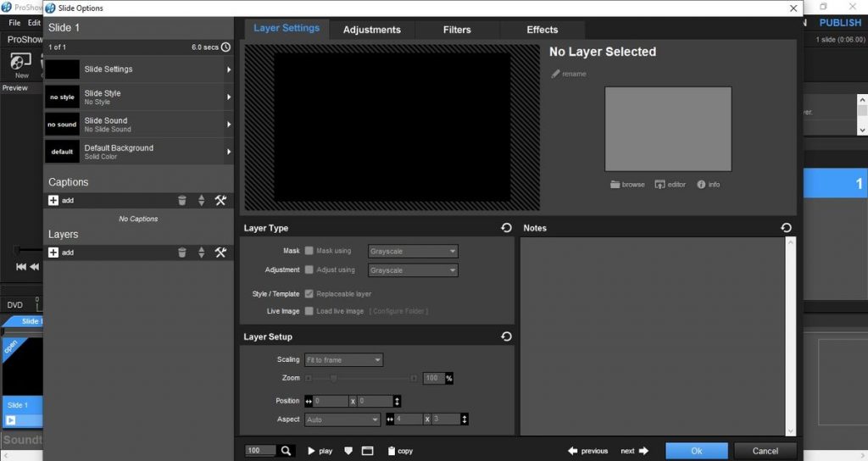
Task: Expand Slide Settings arrow
Action: [229, 69]
